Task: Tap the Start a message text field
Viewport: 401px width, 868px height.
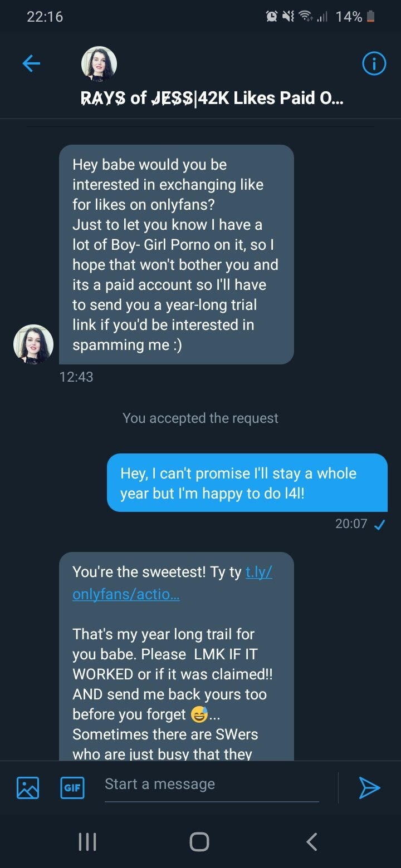Action: [212, 785]
